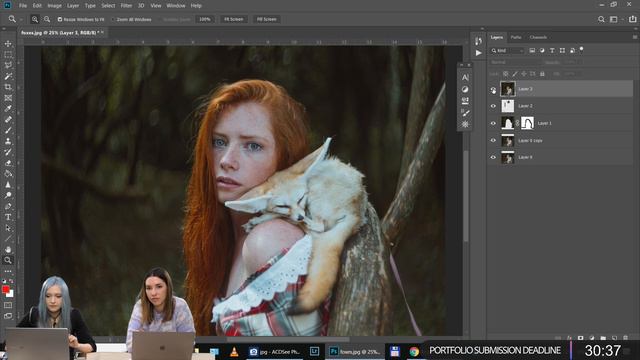Select the Paint Bucket tool
640x360 pixels.
tap(8, 174)
